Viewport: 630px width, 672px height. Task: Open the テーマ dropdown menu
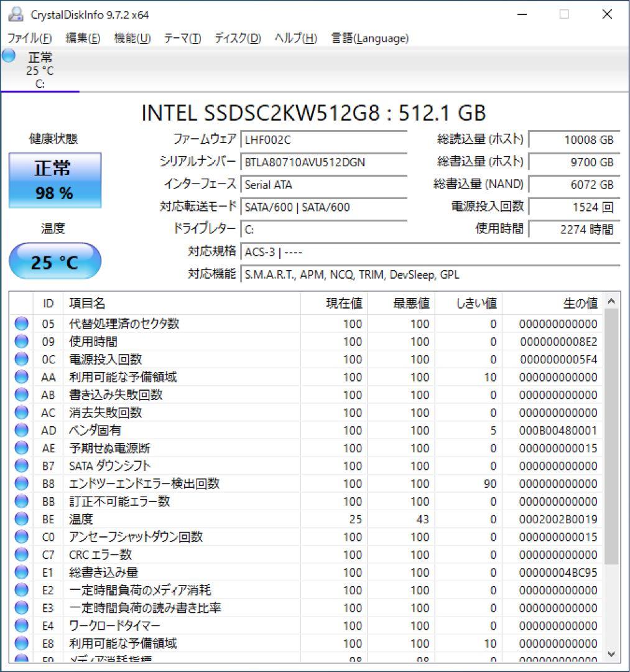[x=184, y=38]
